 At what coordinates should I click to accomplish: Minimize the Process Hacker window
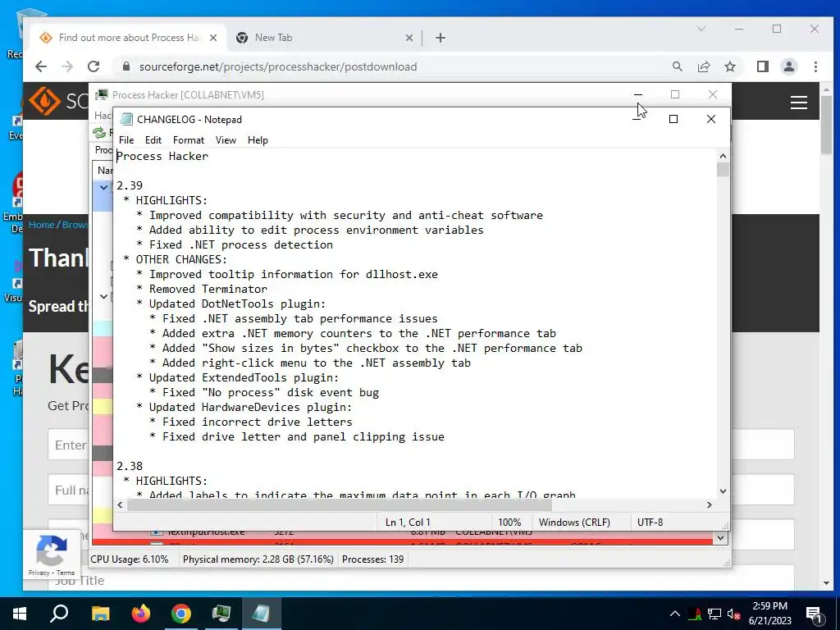point(638,94)
